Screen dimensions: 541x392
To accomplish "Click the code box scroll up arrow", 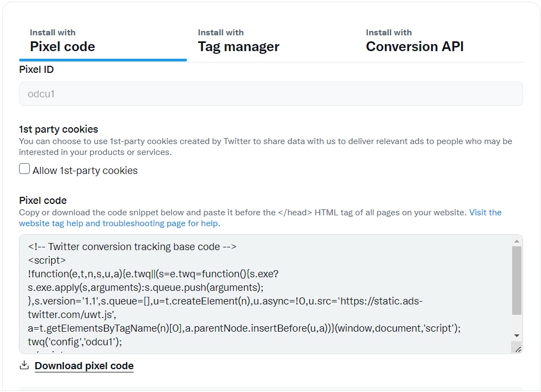I will (517, 241).
